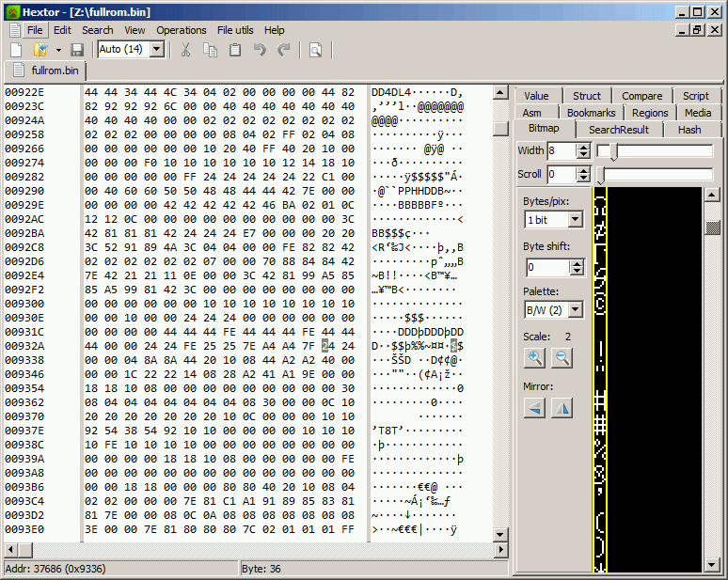The image size is (728, 580).
Task: Click the Redo arrow icon
Action: click(x=284, y=50)
